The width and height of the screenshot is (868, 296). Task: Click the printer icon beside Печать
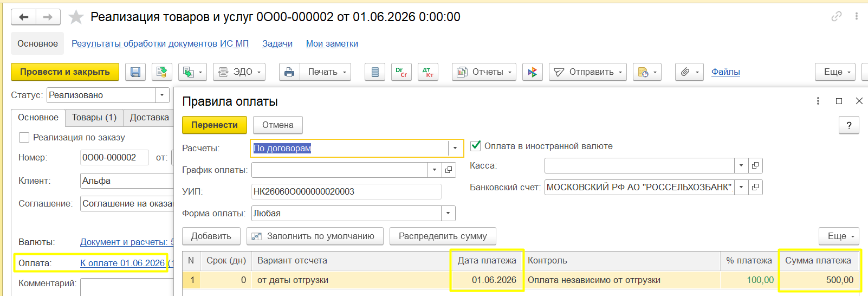tap(289, 72)
